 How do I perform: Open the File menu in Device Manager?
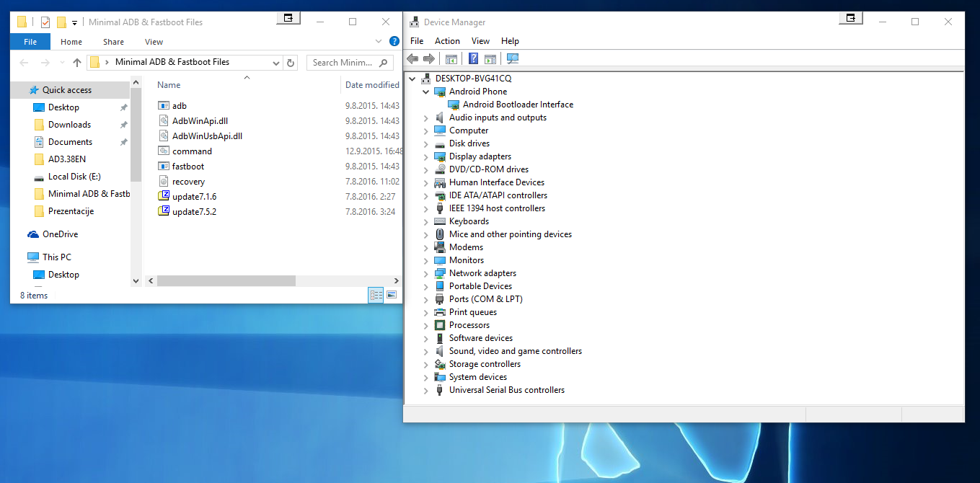point(417,41)
